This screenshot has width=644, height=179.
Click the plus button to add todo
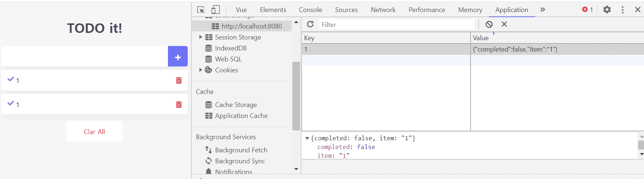[178, 57]
